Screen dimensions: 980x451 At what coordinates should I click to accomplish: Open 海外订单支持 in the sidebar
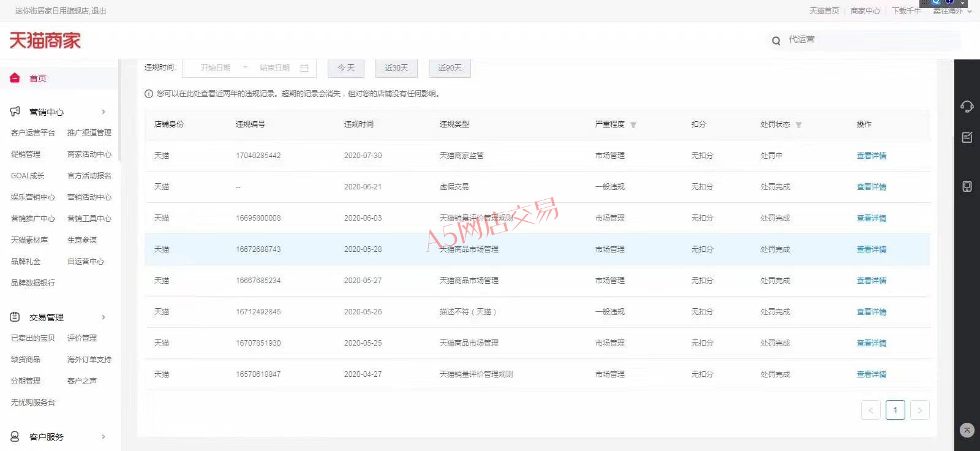tap(89, 359)
